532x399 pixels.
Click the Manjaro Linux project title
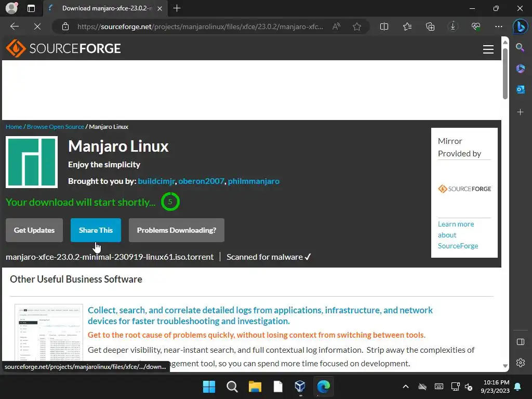pyautogui.click(x=118, y=146)
